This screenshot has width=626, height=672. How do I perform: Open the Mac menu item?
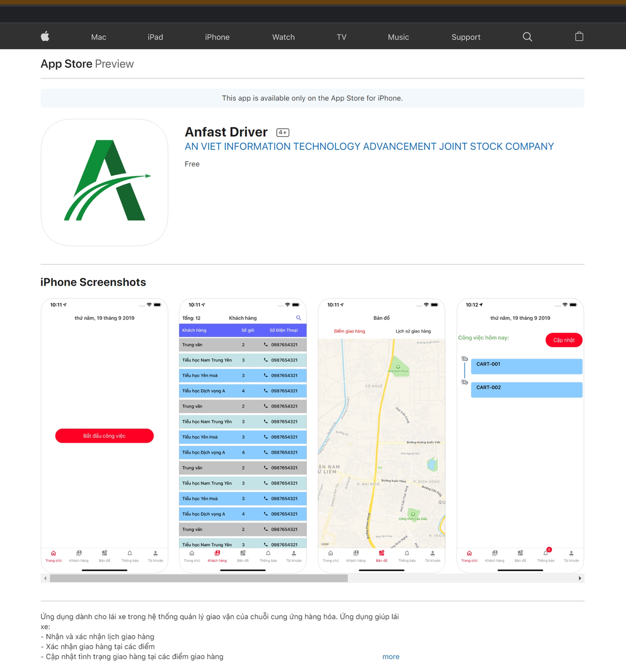click(99, 37)
